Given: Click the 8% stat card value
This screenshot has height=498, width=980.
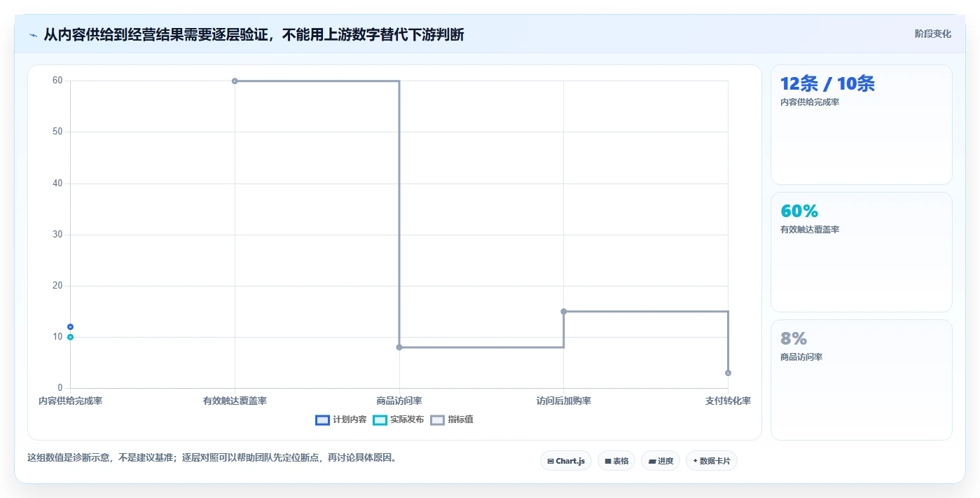Looking at the screenshot, I should [x=794, y=338].
